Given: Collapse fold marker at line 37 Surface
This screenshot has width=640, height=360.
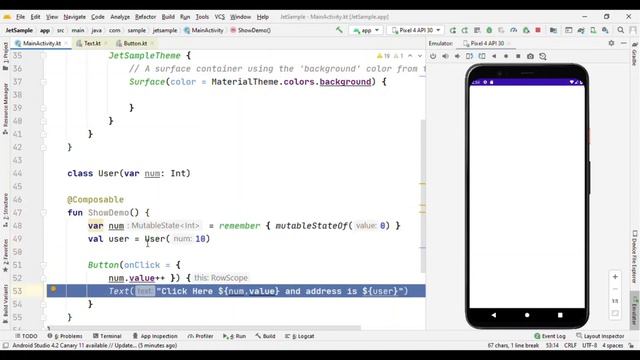Looking at the screenshot, I should click(43, 82).
